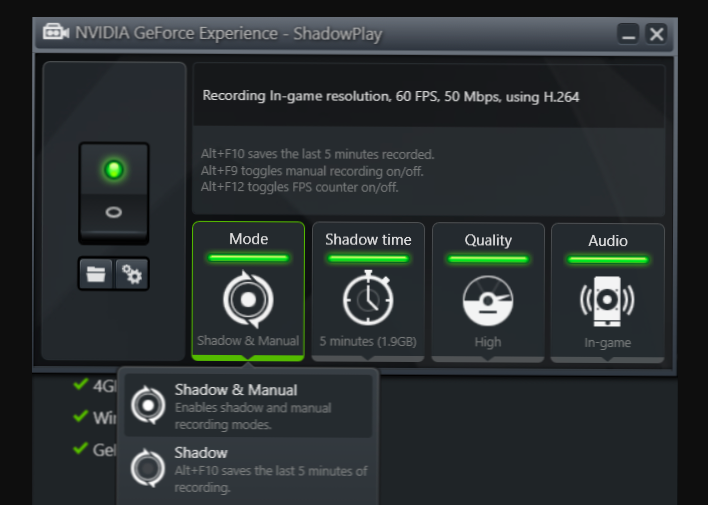Select Shadow mode entry in list
Image resolution: width=708 pixels, height=505 pixels.
(x=248, y=469)
